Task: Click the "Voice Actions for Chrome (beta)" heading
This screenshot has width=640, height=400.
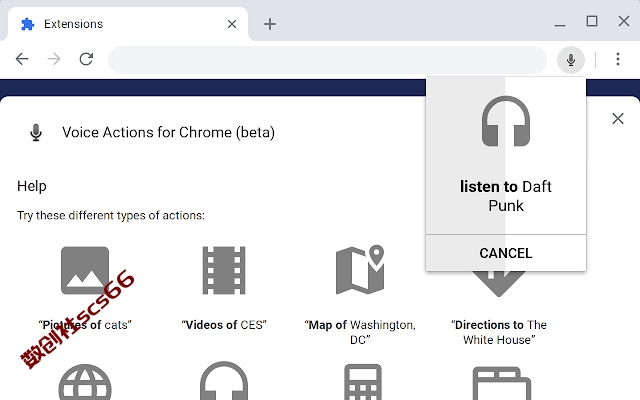Action: click(168, 133)
